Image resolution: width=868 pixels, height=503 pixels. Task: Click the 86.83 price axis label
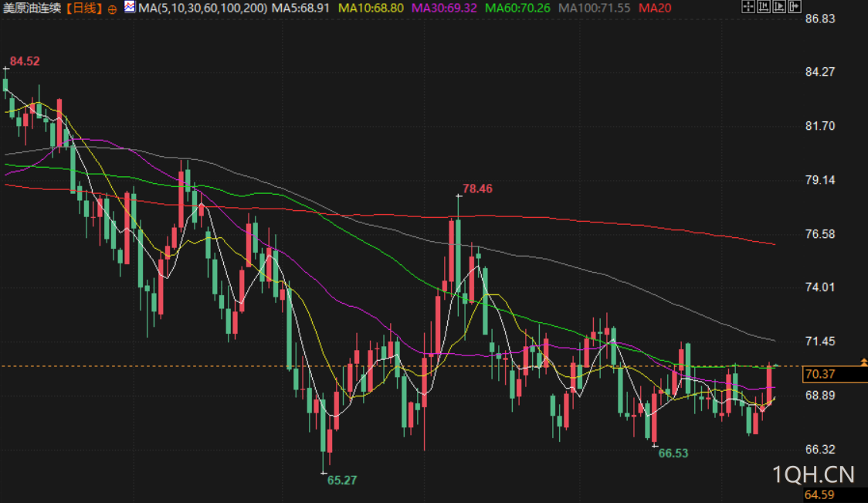pos(820,19)
